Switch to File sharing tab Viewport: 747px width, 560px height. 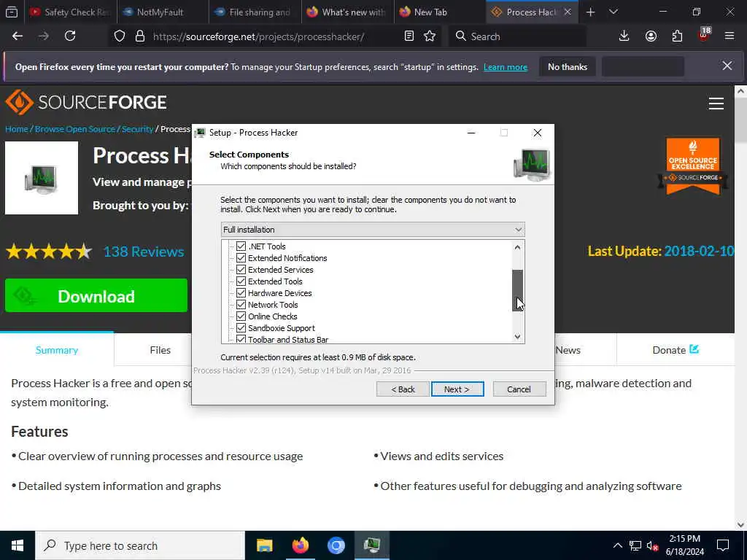[255, 12]
